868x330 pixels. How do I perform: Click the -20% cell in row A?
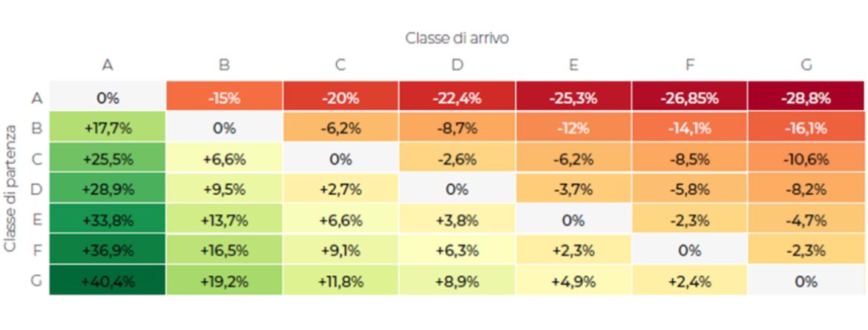(341, 98)
